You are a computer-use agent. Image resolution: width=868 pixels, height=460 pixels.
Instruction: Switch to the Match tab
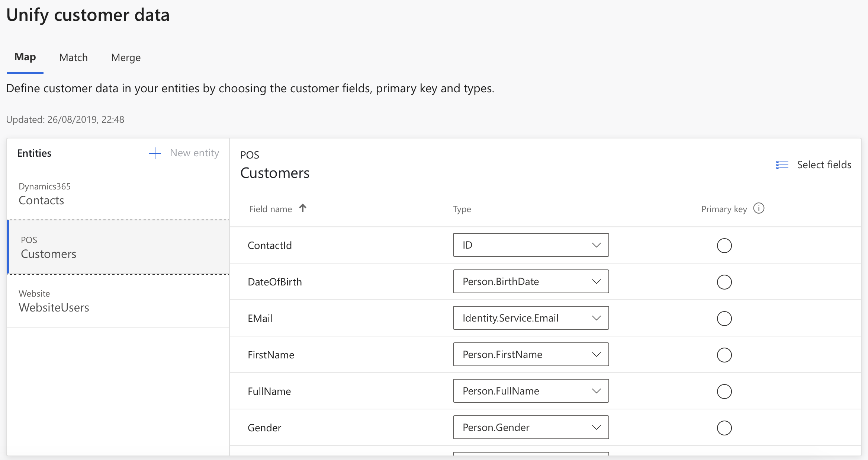pos(73,58)
